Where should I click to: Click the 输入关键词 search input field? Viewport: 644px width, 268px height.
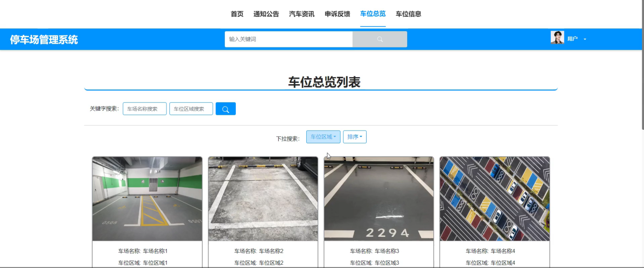[288, 40]
